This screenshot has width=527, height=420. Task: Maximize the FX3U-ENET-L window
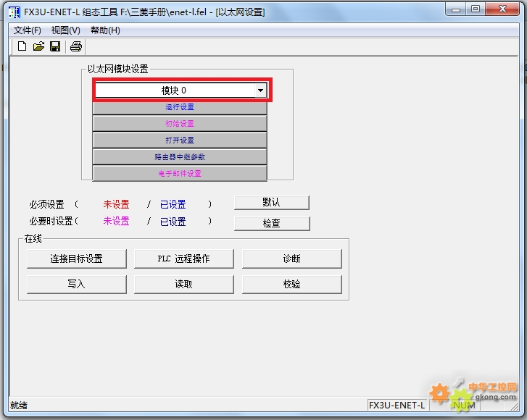tap(476, 9)
